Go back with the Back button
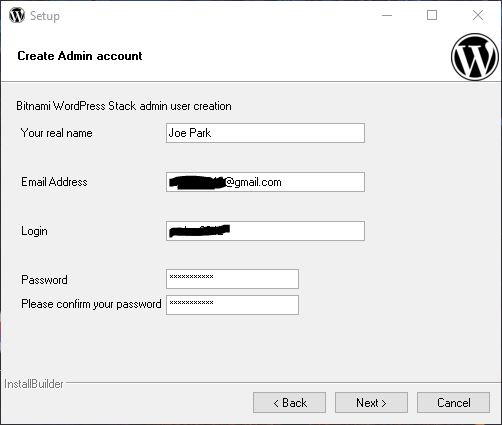This screenshot has height=425, width=502. pyautogui.click(x=289, y=403)
